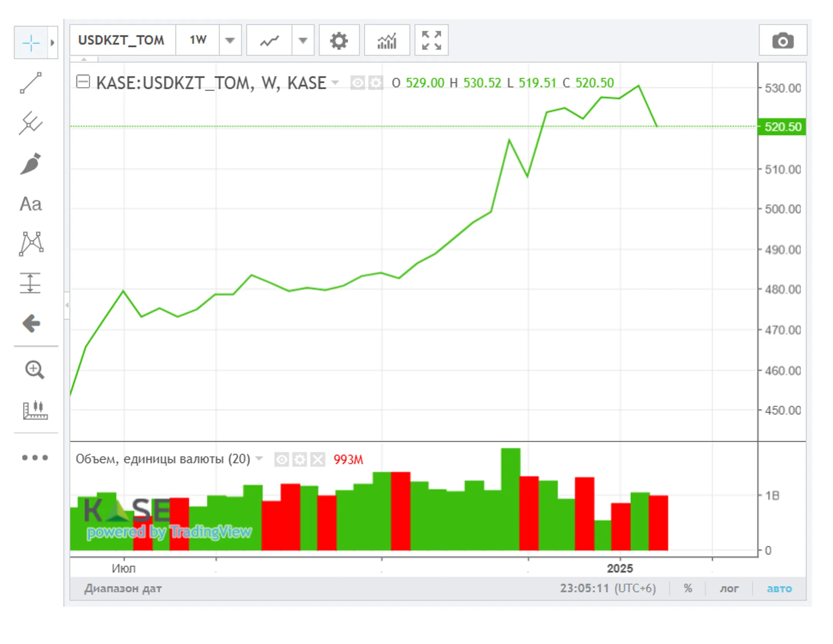Toggle visibility eye of KASE:USDKZT_TOM series

pyautogui.click(x=357, y=83)
